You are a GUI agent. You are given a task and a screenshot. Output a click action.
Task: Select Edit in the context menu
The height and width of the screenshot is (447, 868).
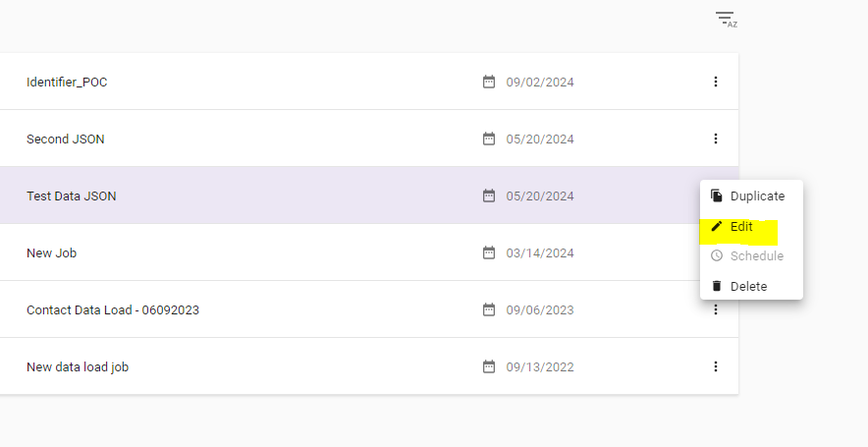[x=740, y=227]
